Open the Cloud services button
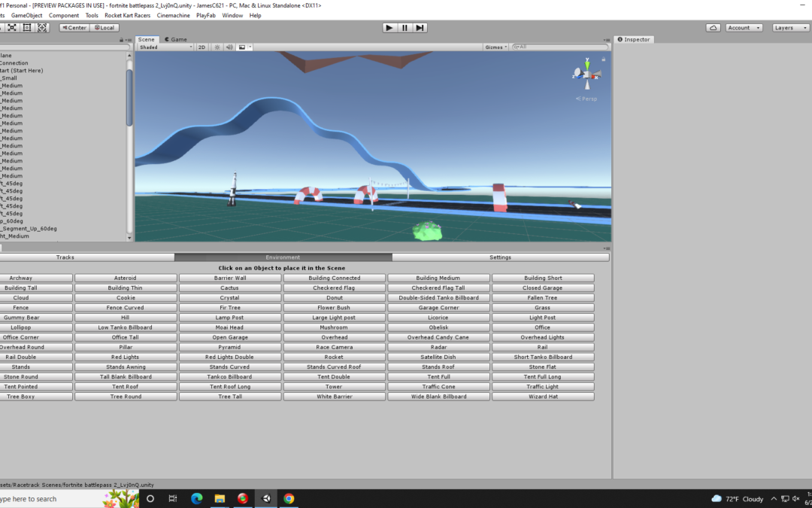 click(x=713, y=28)
